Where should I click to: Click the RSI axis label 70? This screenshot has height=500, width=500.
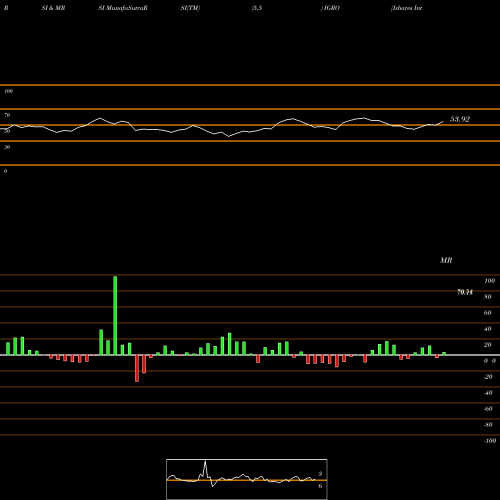tap(7, 115)
